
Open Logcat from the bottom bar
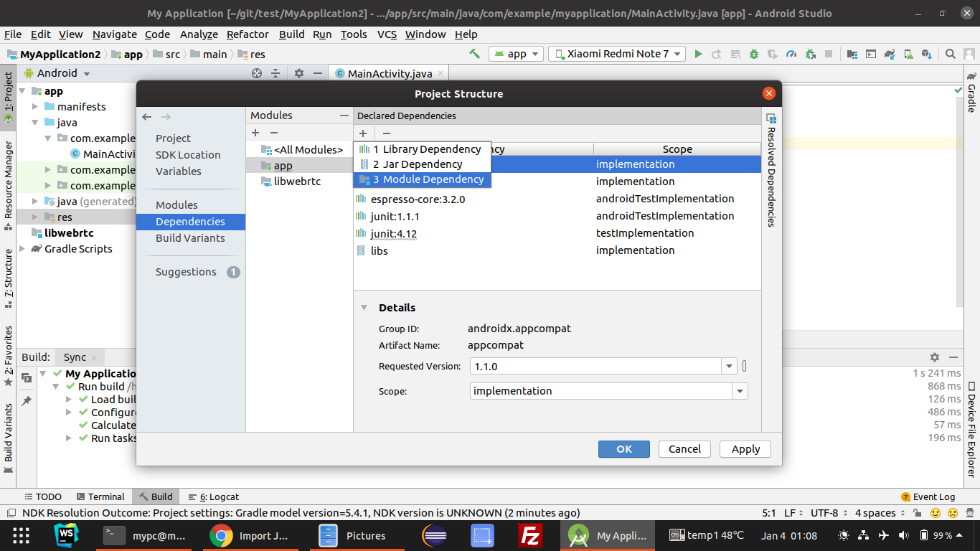[x=219, y=496]
